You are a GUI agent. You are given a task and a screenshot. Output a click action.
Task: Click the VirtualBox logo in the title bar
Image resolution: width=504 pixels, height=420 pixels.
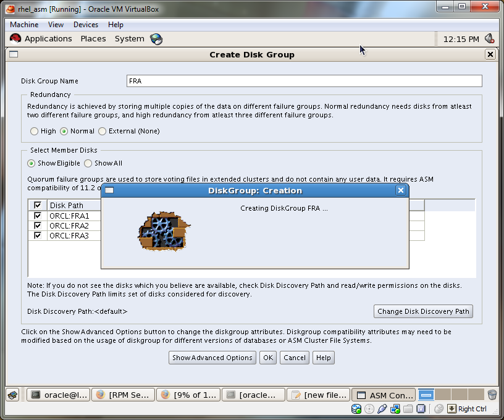[x=10, y=9]
